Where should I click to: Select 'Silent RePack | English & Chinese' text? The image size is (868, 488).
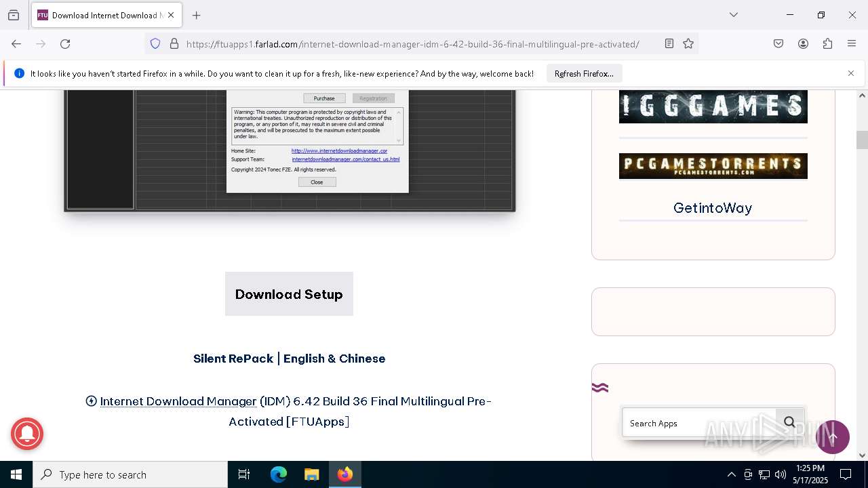click(x=289, y=359)
